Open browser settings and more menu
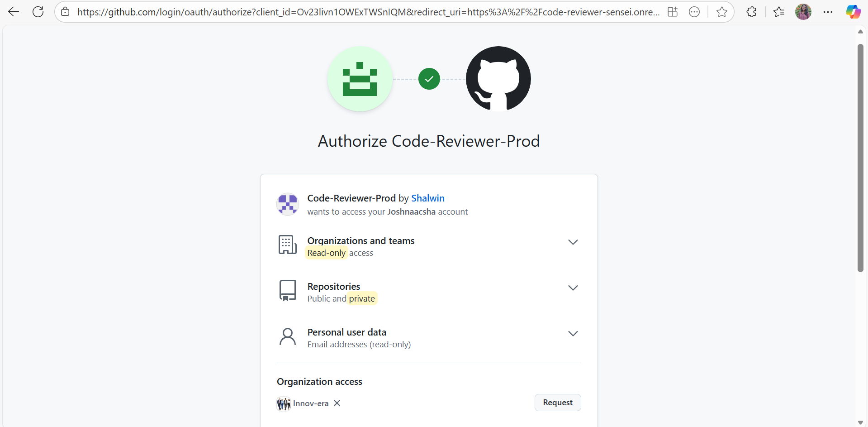The width and height of the screenshot is (868, 427). (x=828, y=12)
